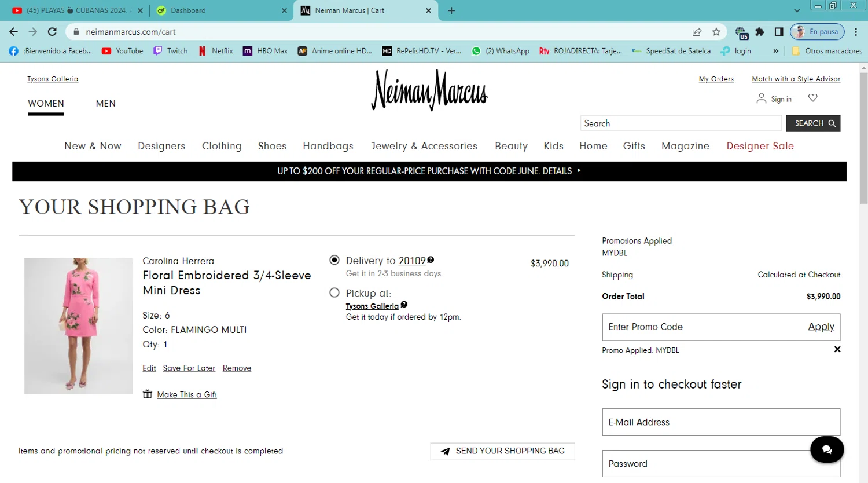Image resolution: width=868 pixels, height=483 pixels.
Task: Open new tab with plus icon
Action: tap(451, 10)
